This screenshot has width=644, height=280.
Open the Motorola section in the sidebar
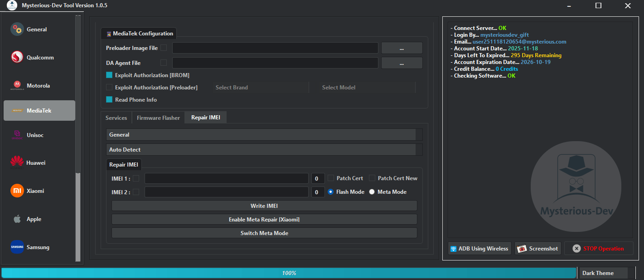click(17, 85)
